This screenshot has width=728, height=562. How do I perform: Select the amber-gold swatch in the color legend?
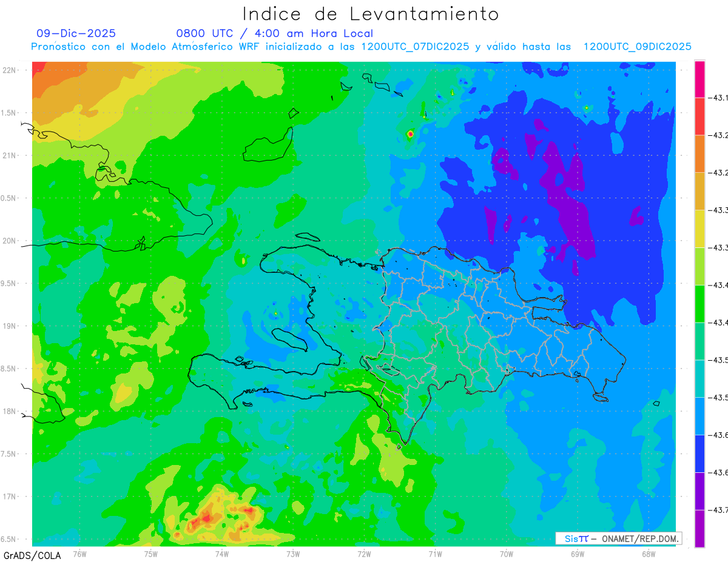(x=699, y=192)
